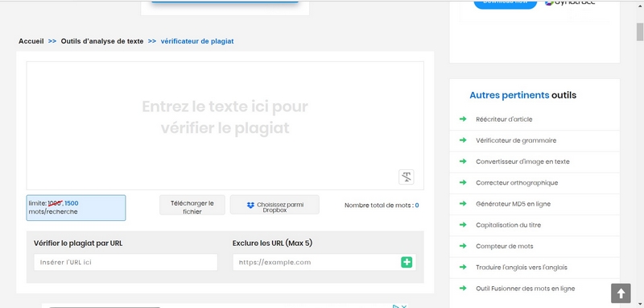Click green arrow beside Compteur de mots

point(463,246)
